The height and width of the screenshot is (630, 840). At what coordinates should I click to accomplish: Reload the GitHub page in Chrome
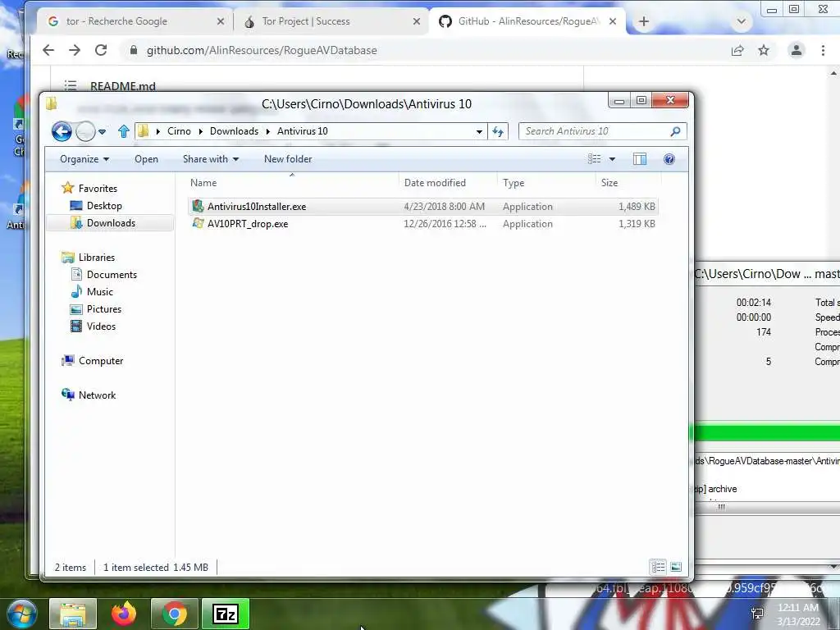pyautogui.click(x=101, y=50)
